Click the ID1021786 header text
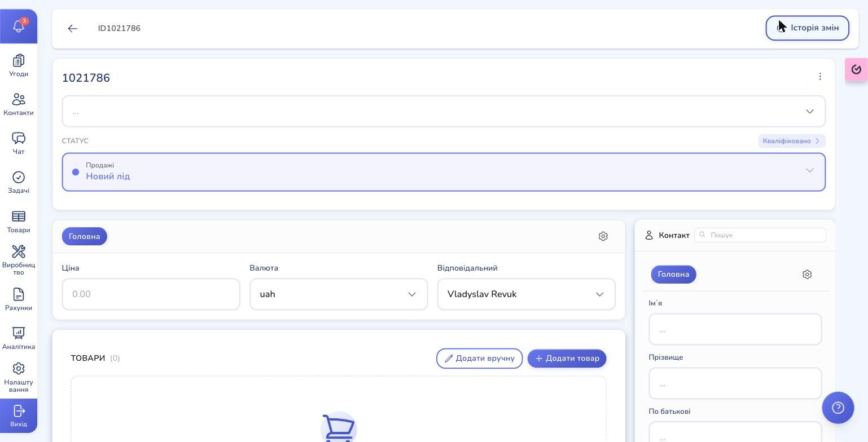 tap(119, 28)
